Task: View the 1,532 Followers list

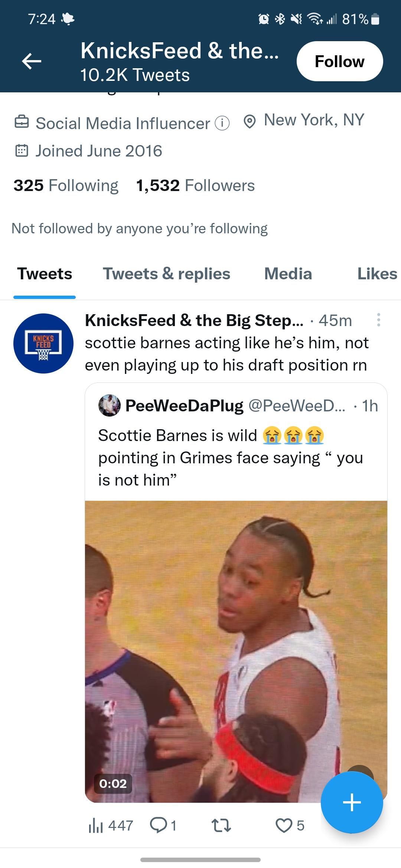Action: (195, 185)
